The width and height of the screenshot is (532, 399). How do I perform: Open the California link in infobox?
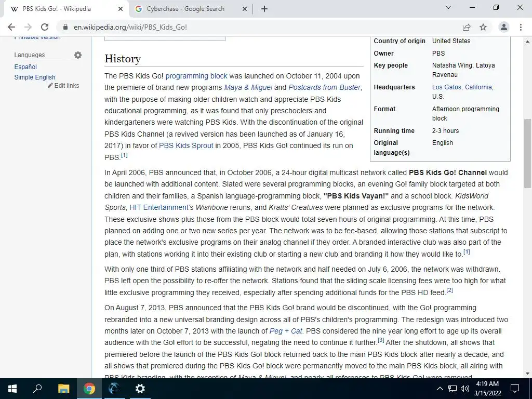[x=478, y=87]
